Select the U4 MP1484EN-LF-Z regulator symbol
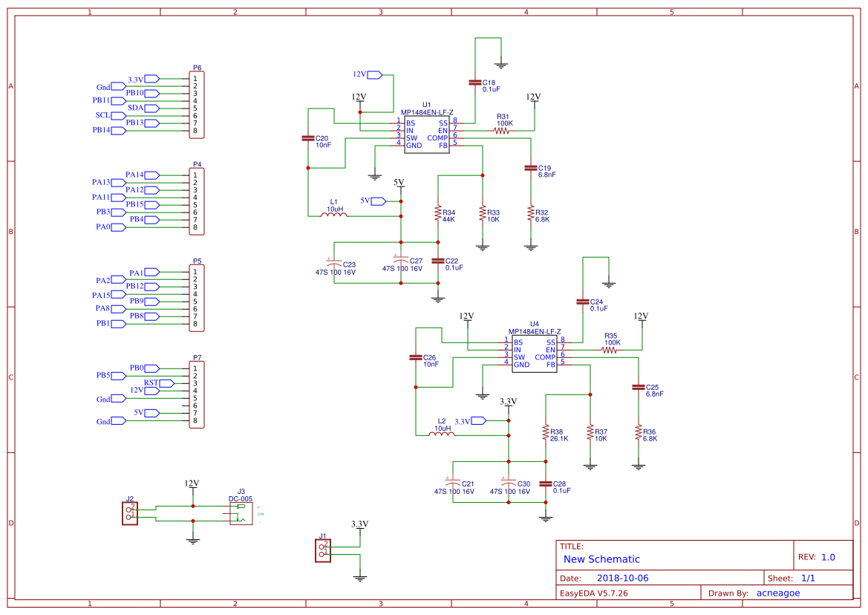 click(533, 353)
